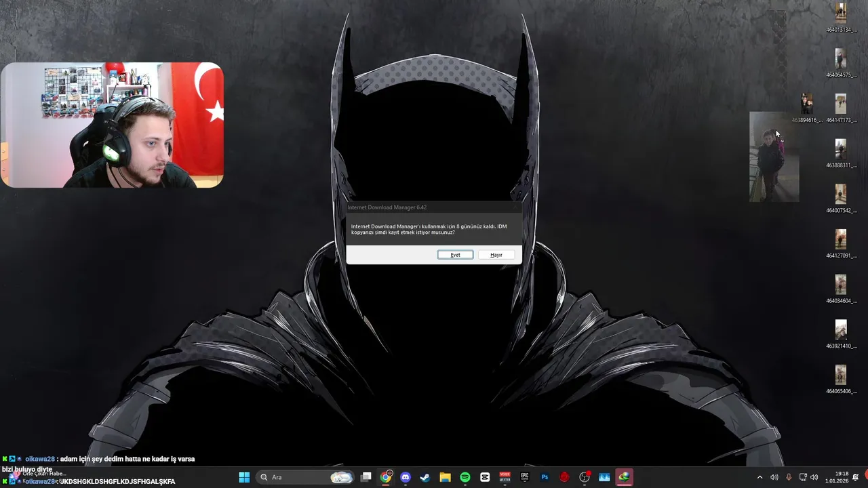The height and width of the screenshot is (488, 868).
Task: Open Steam from the taskbar
Action: [425, 477]
